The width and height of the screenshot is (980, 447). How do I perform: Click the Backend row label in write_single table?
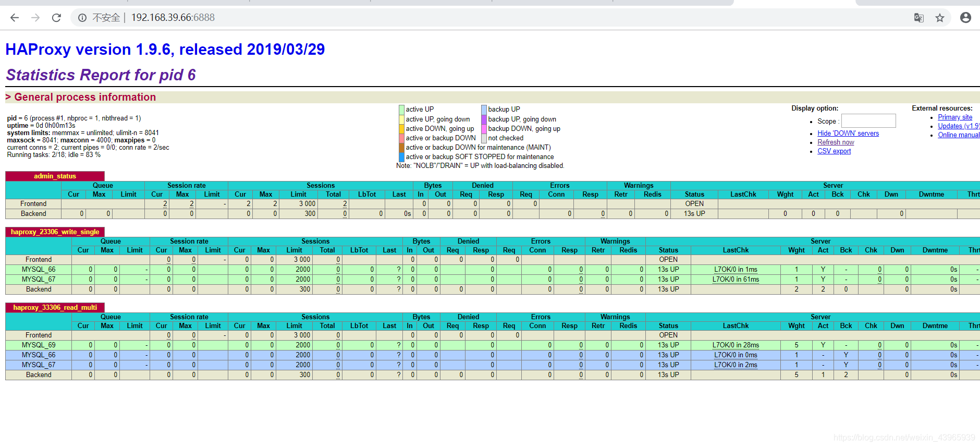[x=39, y=289]
